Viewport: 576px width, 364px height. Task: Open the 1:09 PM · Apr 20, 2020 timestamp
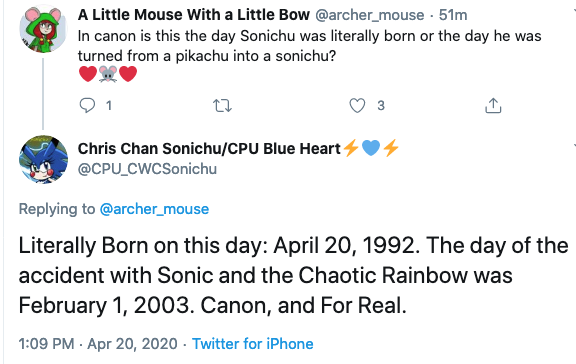(x=98, y=344)
